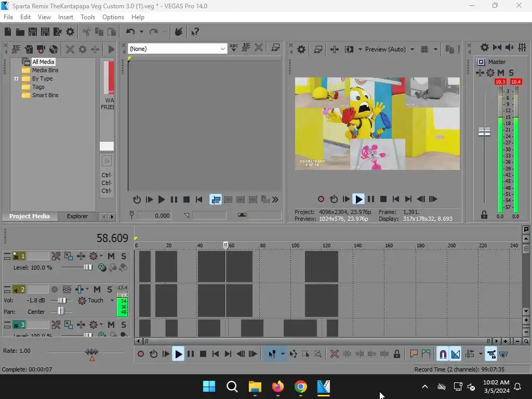This screenshot has width=532, height=399.
Task: Select the Smart Bins folder
Action: click(x=45, y=96)
